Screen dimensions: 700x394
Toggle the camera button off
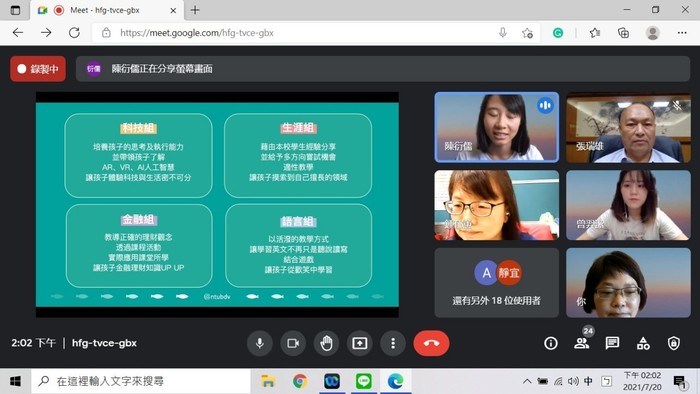(x=293, y=343)
